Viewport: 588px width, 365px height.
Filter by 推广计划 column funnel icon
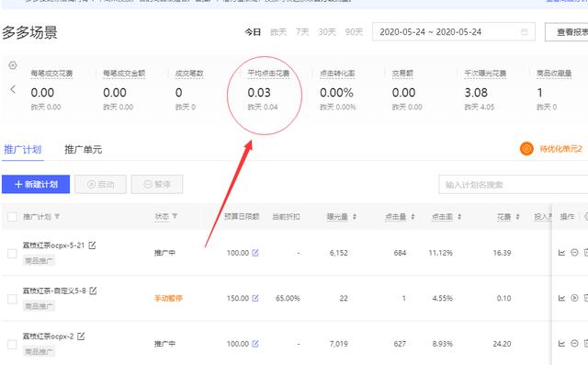tap(57, 216)
